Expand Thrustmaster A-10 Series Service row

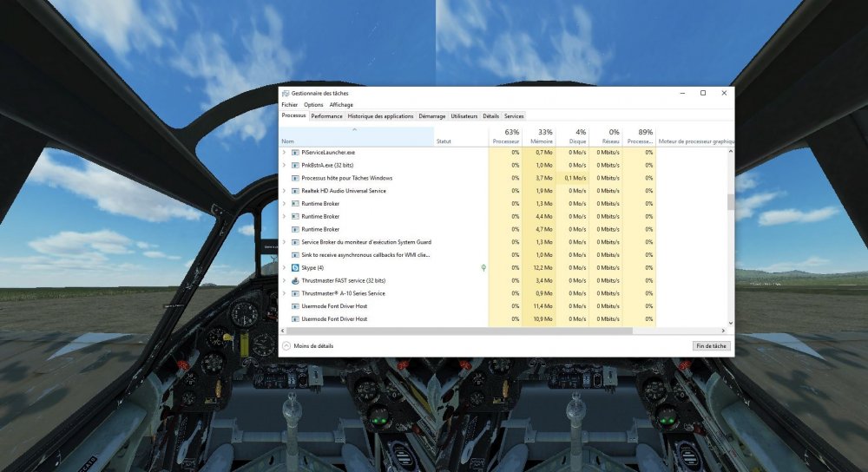pyautogui.click(x=284, y=293)
